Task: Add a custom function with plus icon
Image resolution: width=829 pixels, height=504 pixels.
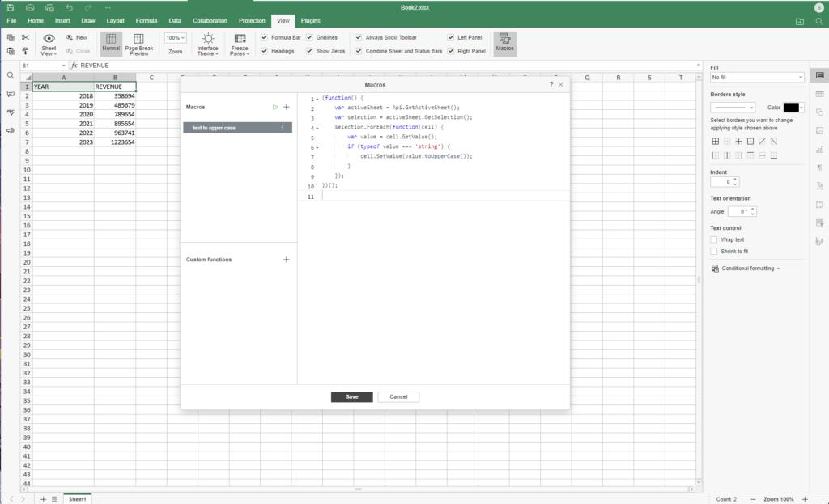Action: pyautogui.click(x=286, y=260)
